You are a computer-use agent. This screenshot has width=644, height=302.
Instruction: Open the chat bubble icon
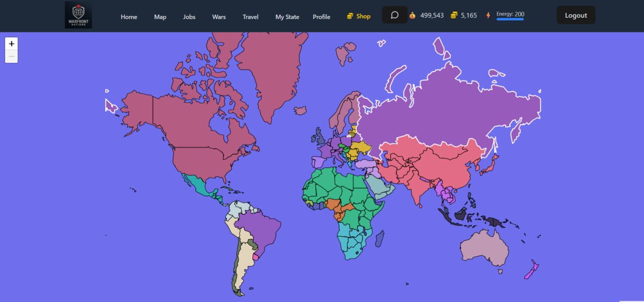click(394, 15)
